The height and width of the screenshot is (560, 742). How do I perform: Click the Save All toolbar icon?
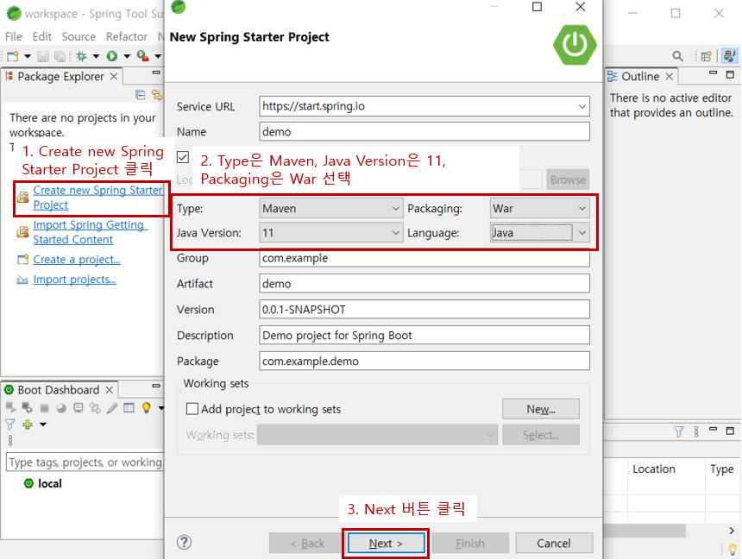(x=60, y=56)
